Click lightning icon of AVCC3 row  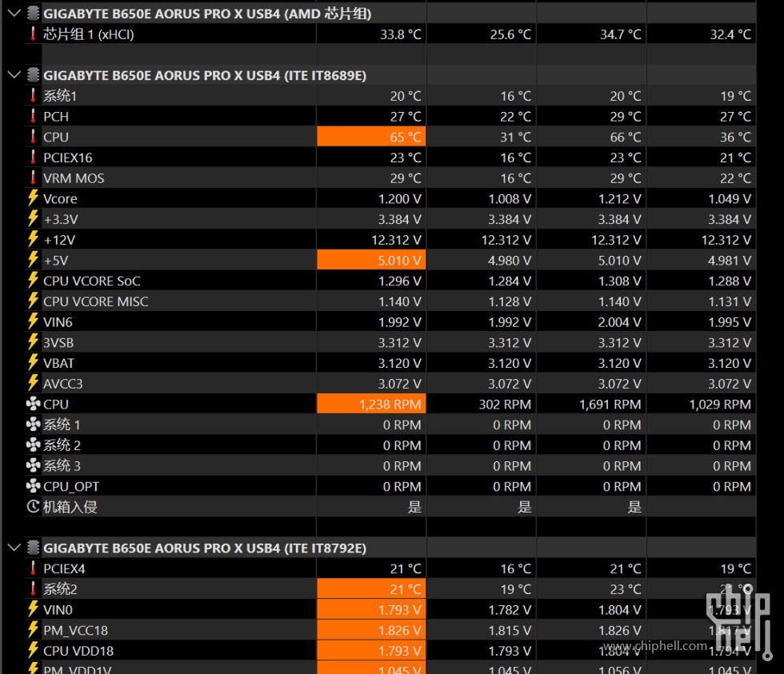click(x=33, y=383)
